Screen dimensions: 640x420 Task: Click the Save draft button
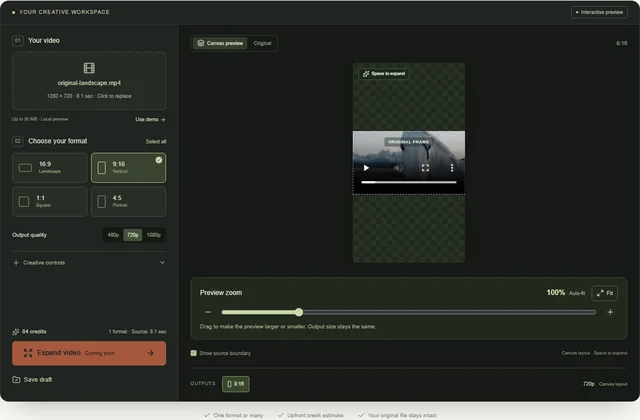[32, 380]
